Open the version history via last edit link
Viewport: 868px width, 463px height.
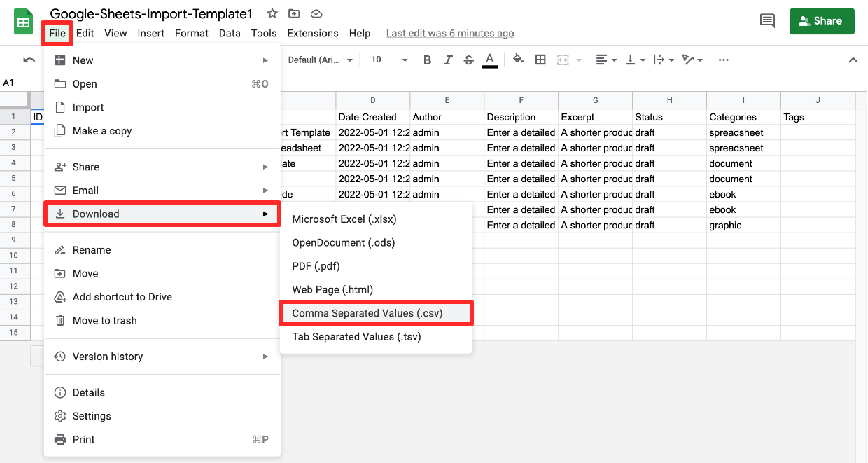coord(449,33)
